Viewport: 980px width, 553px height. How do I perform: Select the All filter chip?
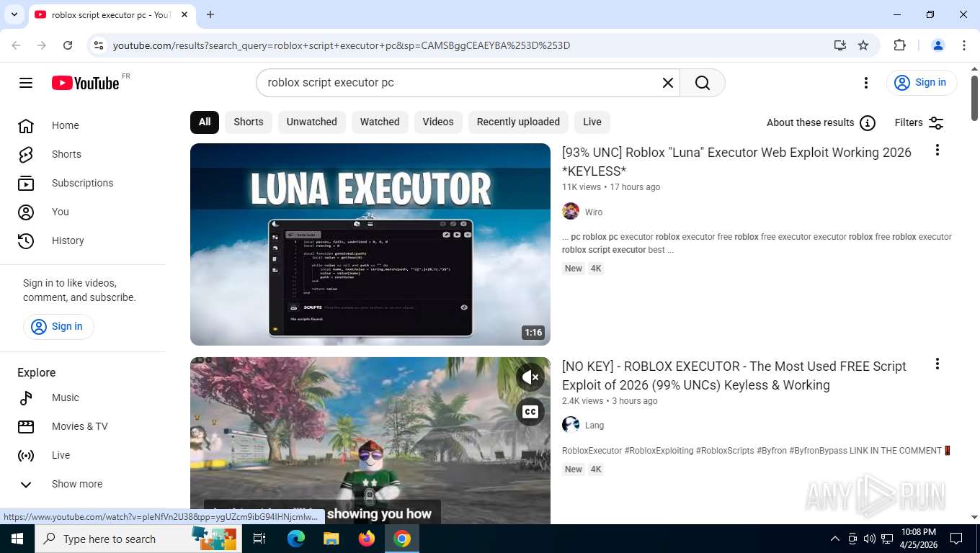pos(205,122)
